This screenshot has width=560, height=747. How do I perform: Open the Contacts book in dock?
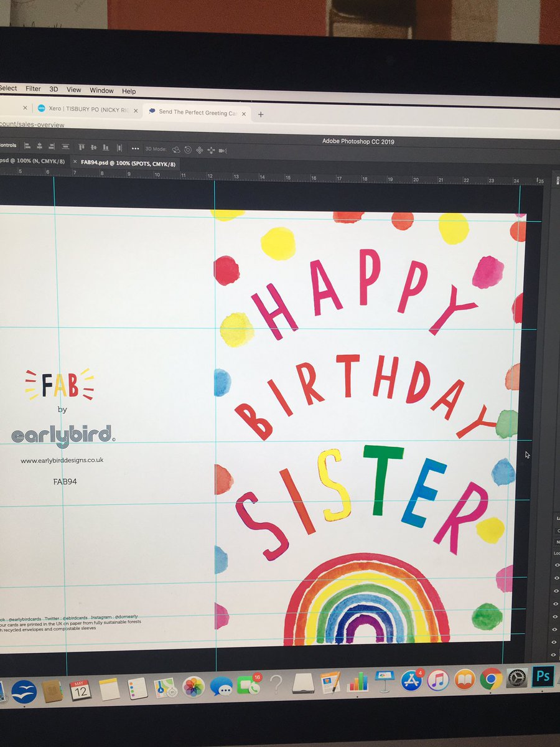pos(52,691)
